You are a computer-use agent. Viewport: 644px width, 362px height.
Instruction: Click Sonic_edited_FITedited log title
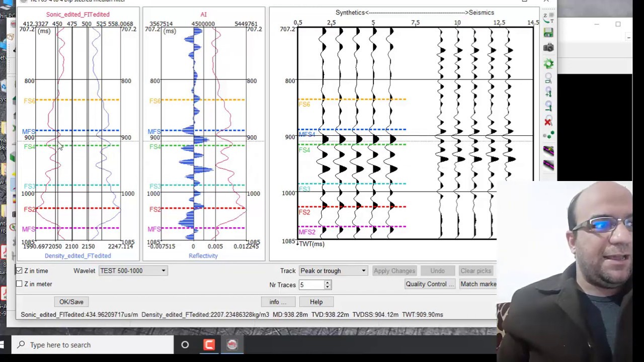pos(77,15)
